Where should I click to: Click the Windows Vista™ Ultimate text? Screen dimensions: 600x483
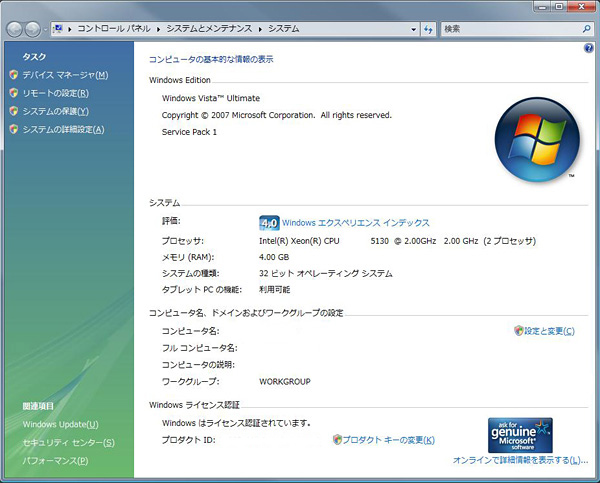click(211, 98)
